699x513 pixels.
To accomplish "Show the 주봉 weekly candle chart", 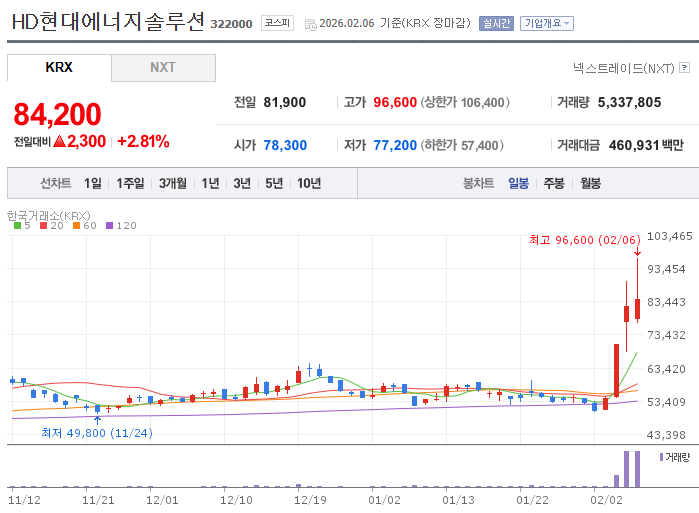I will 554,183.
